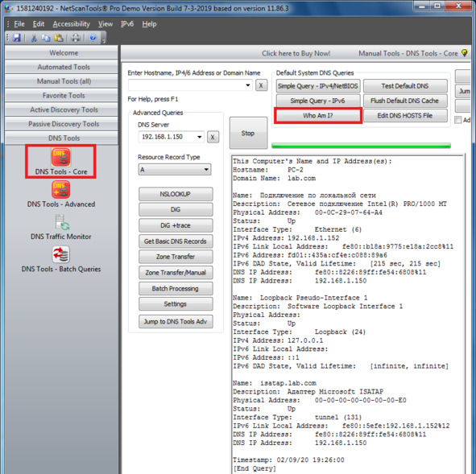This screenshot has height=474, width=476.
Task: Click the Save toolbar icon
Action: coord(16,38)
